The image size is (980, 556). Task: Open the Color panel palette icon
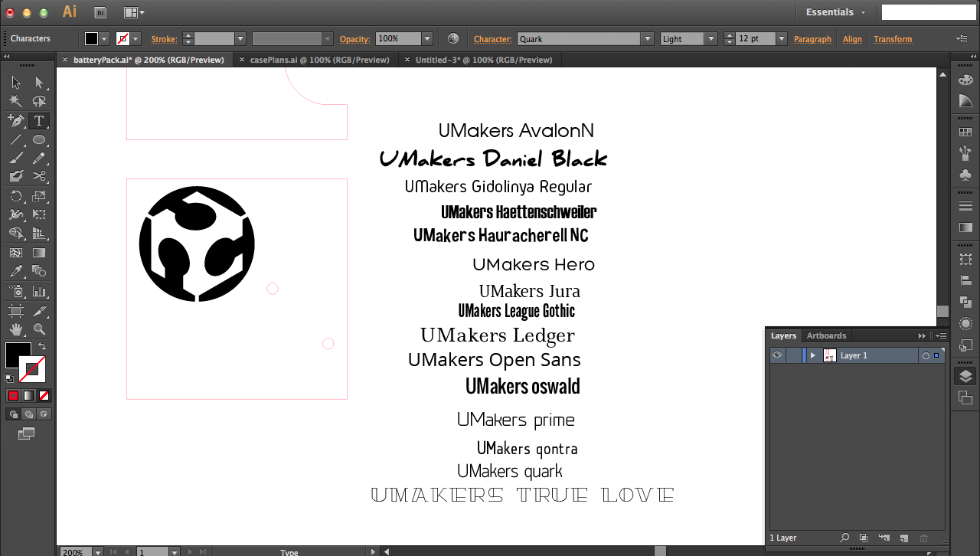pyautogui.click(x=965, y=80)
